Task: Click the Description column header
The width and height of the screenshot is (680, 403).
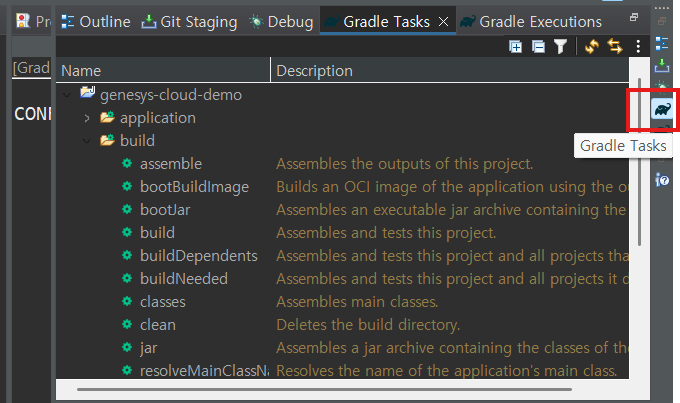Action: (450, 70)
